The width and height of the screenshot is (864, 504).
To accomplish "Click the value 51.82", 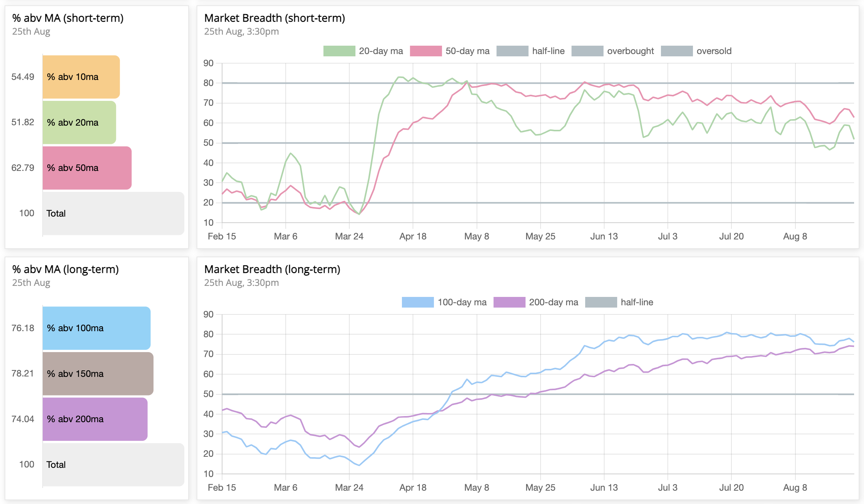I will [23, 122].
